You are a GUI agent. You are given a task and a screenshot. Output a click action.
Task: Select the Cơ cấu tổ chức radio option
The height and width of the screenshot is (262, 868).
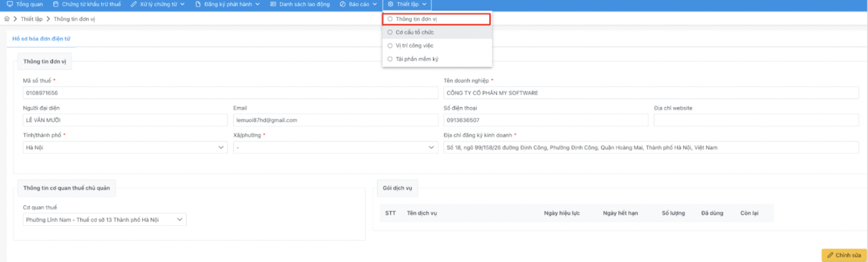pos(390,32)
